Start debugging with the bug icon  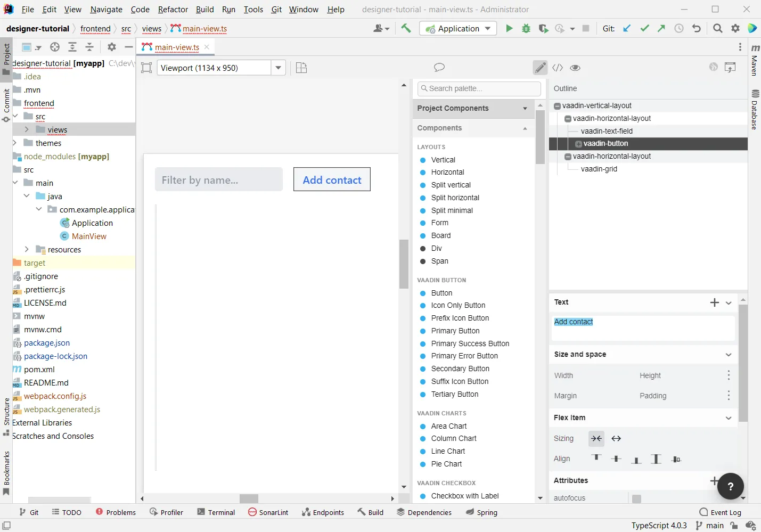click(x=527, y=28)
